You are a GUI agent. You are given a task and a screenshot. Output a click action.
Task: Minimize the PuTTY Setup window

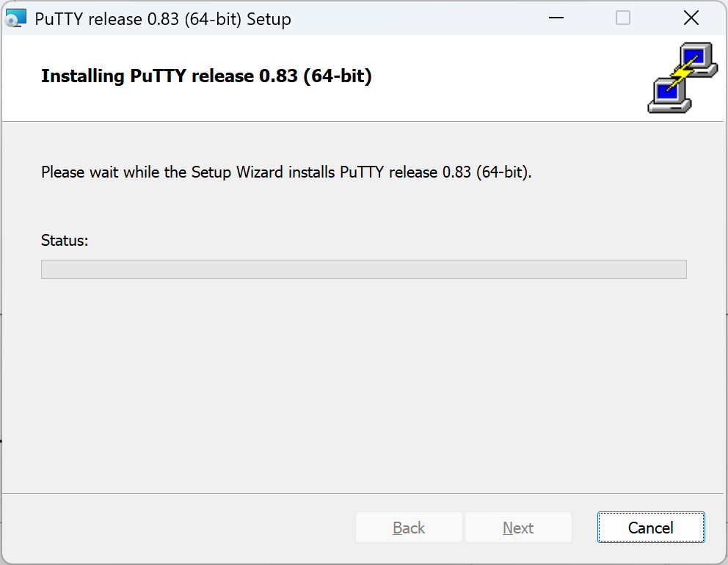pos(555,18)
